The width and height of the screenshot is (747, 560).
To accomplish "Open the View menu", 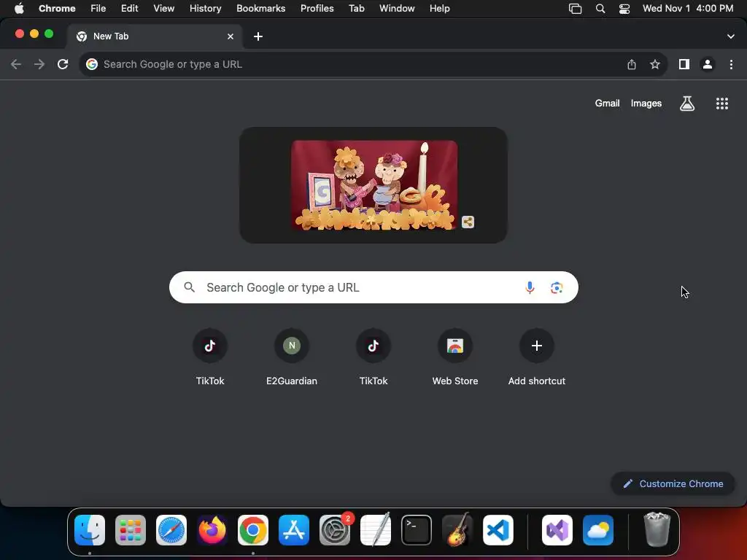I will (164, 8).
